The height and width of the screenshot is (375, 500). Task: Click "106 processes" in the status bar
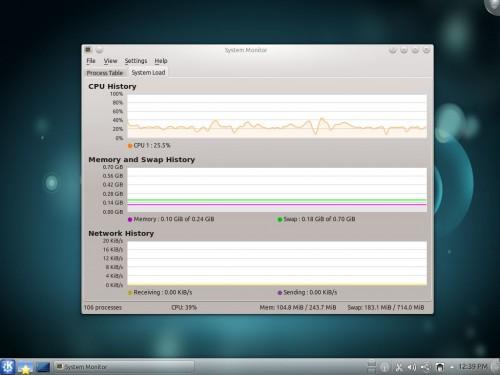tap(103, 307)
